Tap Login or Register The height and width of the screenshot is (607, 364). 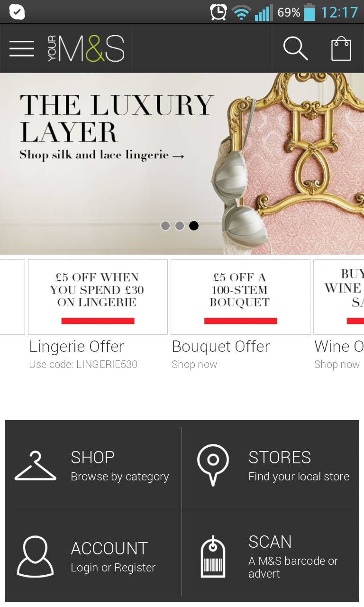coord(113,568)
